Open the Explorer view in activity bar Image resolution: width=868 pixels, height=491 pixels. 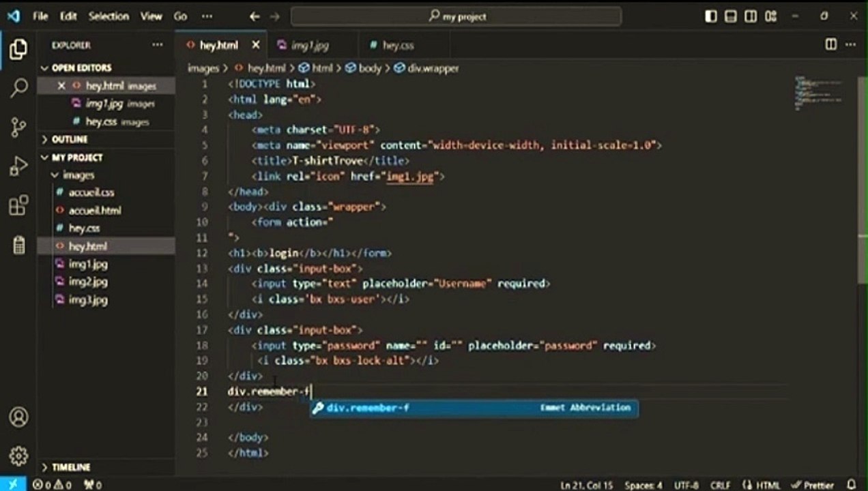click(18, 49)
